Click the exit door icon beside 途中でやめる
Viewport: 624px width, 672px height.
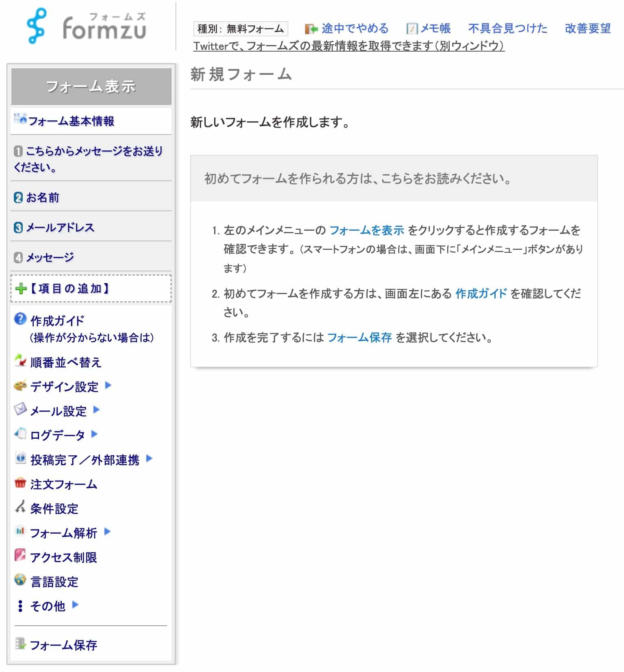(x=311, y=29)
